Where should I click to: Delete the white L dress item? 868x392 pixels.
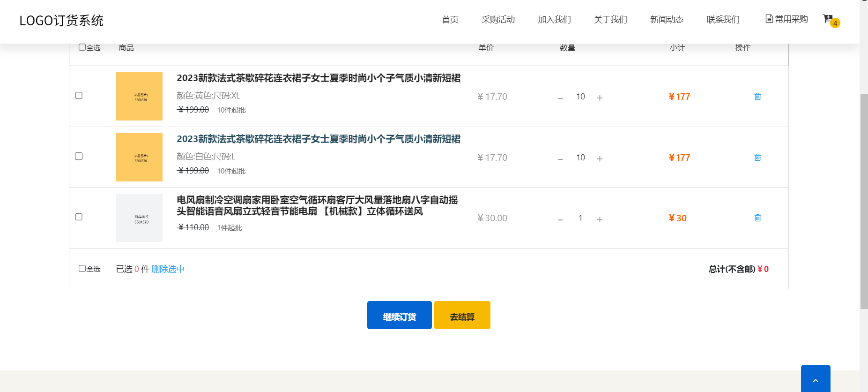click(x=757, y=158)
